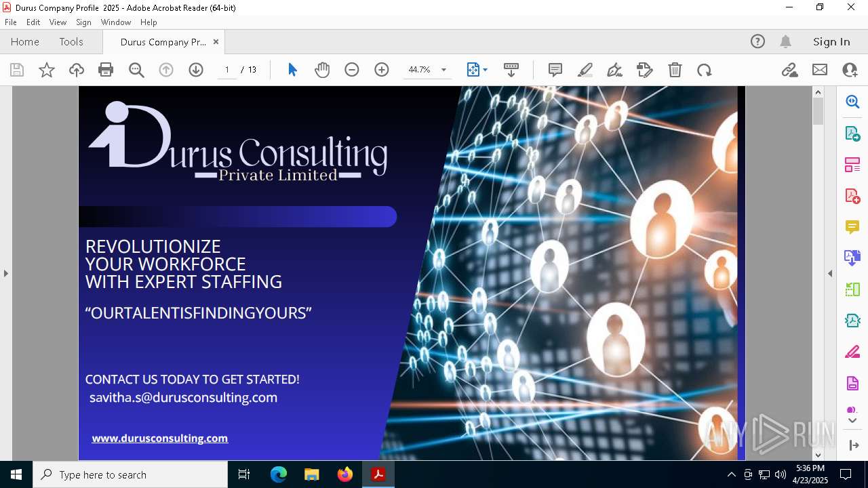This screenshot has width=868, height=488.
Task: Click the savitha.s@durusconsulting.com email address
Action: coord(183,398)
